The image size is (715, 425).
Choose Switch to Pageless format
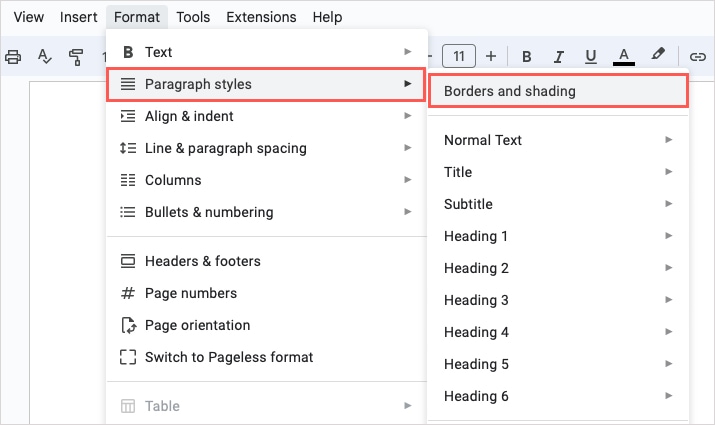(x=228, y=357)
